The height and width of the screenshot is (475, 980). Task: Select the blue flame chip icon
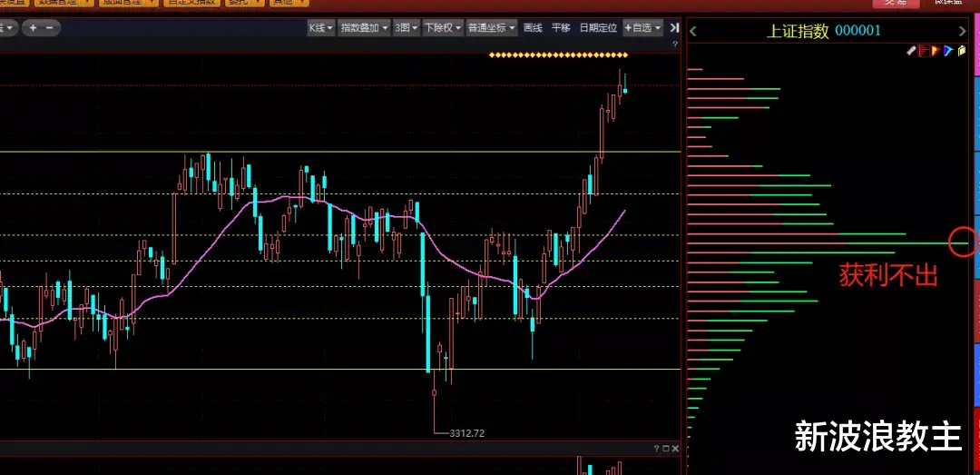pos(948,52)
